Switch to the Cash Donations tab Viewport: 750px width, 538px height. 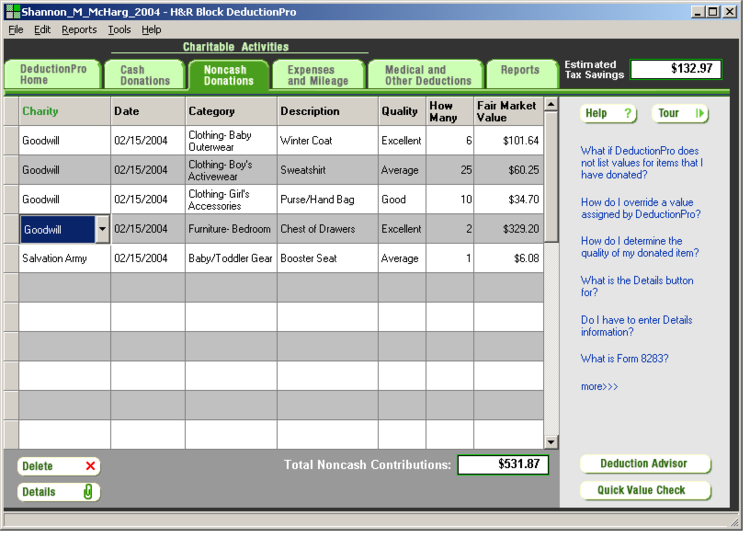coord(145,75)
